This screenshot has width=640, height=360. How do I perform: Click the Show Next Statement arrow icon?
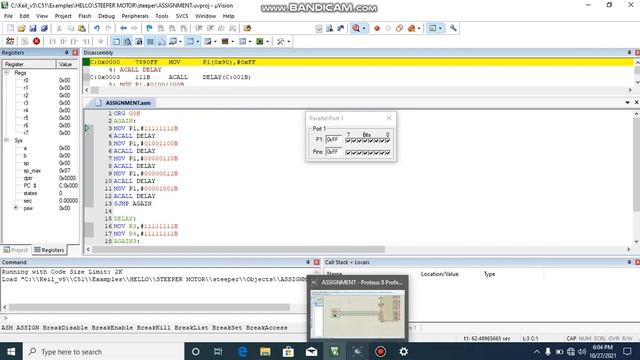click(101, 41)
